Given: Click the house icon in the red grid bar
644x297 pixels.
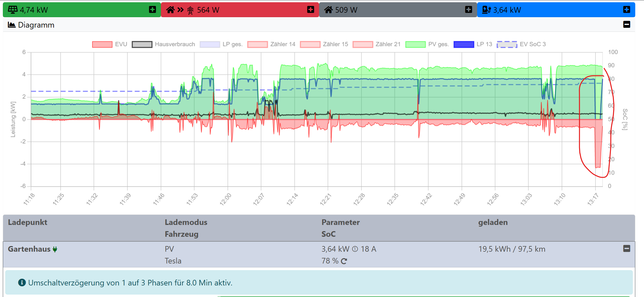Looking at the screenshot, I should tap(170, 10).
